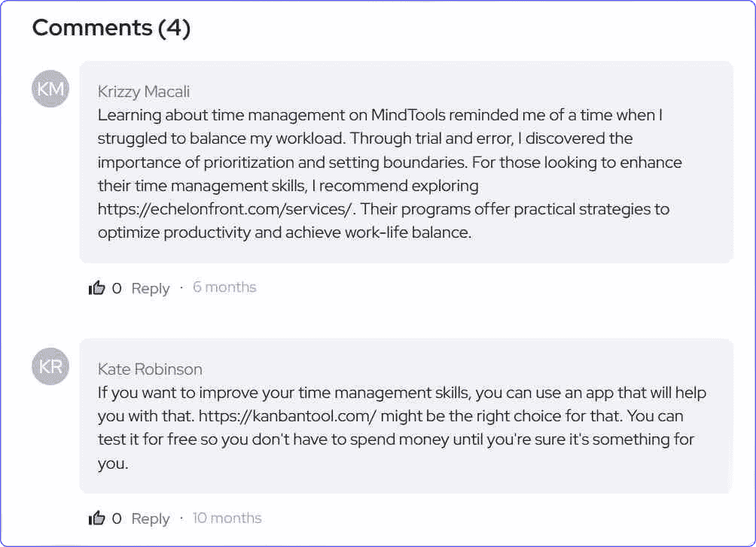
Task: Click the KR avatar circle
Action: pos(50,367)
